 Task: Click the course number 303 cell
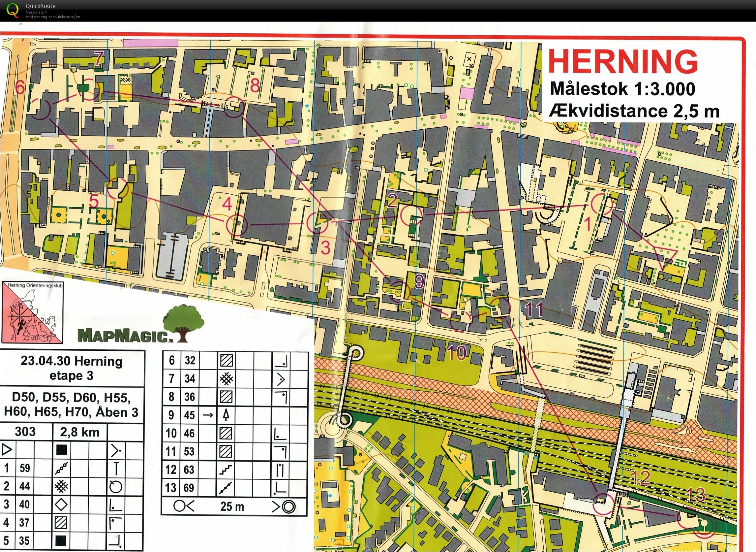coord(25,432)
